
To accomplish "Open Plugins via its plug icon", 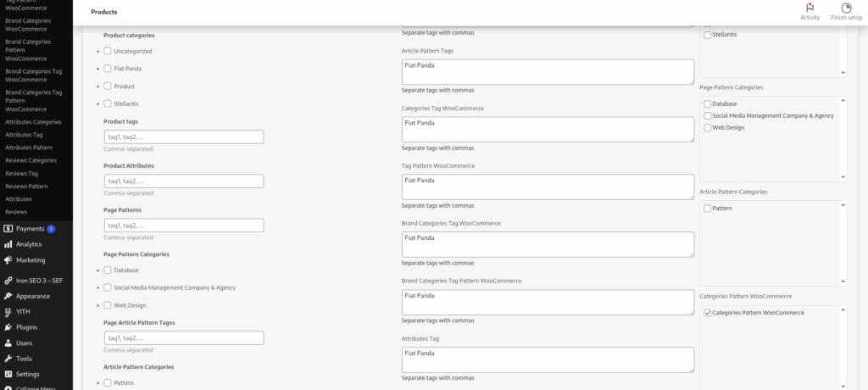I will (8, 327).
